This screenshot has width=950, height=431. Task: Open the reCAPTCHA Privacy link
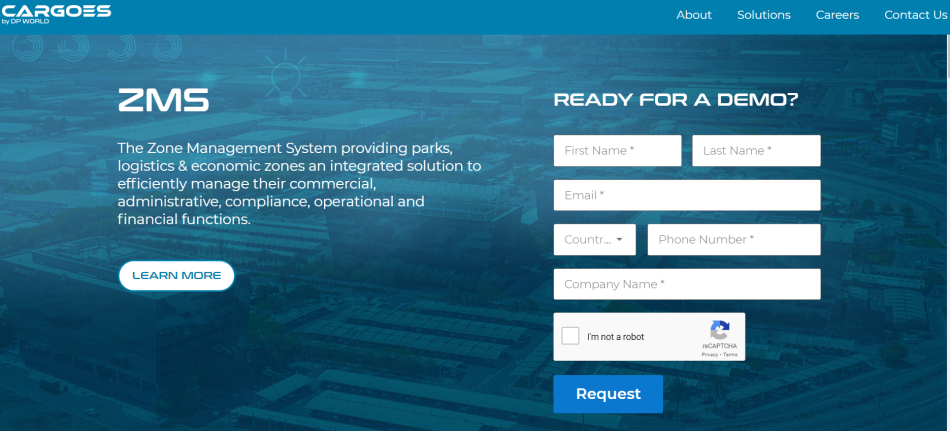pyautogui.click(x=709, y=355)
